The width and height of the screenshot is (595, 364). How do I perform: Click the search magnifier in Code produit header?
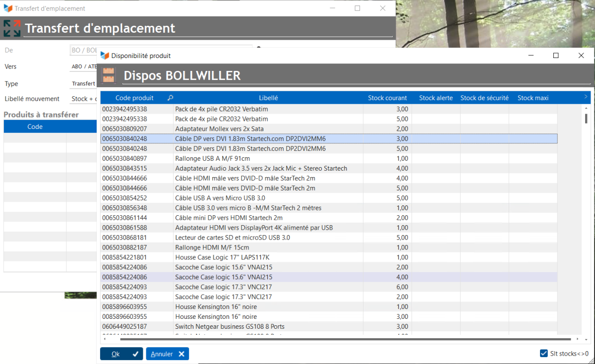pos(170,98)
